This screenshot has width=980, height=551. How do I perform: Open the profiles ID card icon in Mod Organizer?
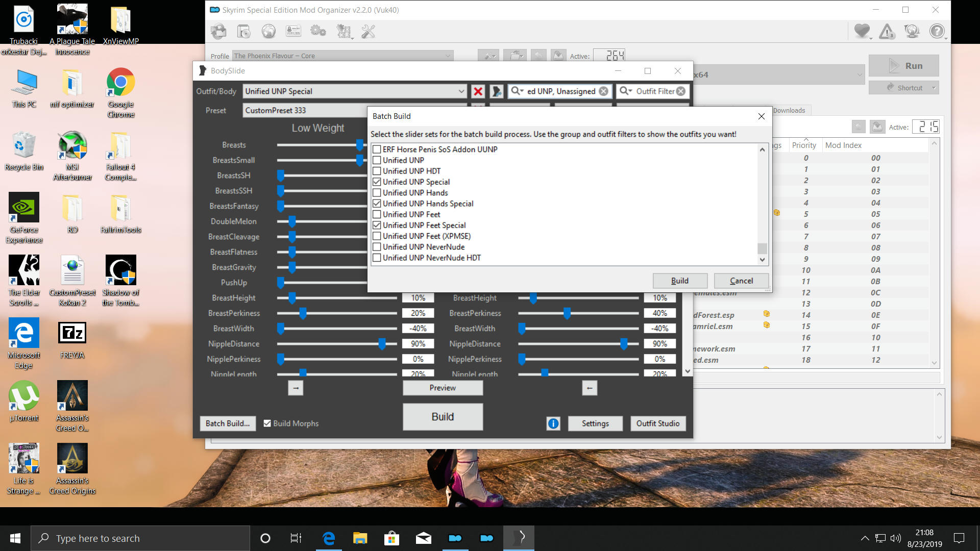pos(293,32)
